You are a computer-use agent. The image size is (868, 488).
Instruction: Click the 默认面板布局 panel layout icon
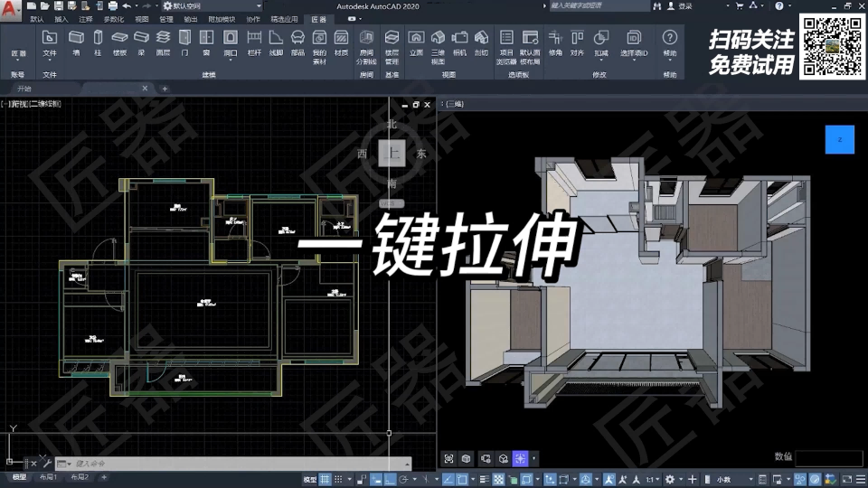click(531, 47)
